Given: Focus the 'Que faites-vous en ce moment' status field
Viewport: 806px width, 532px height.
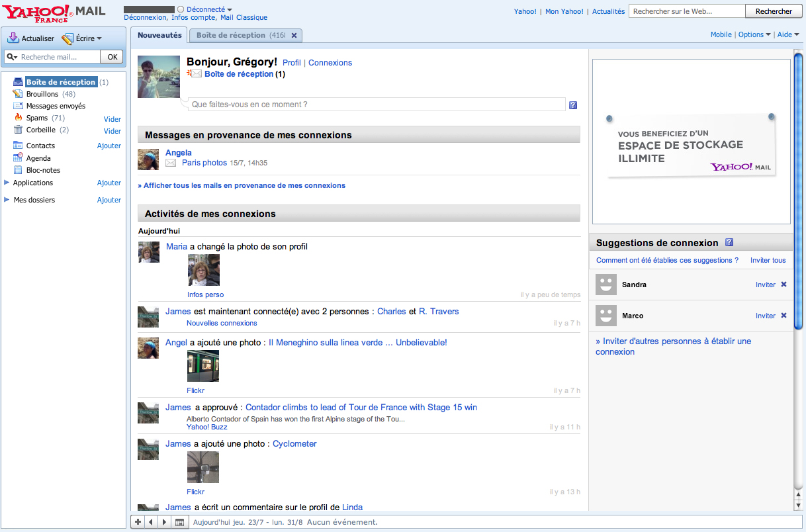Looking at the screenshot, I should (x=377, y=105).
